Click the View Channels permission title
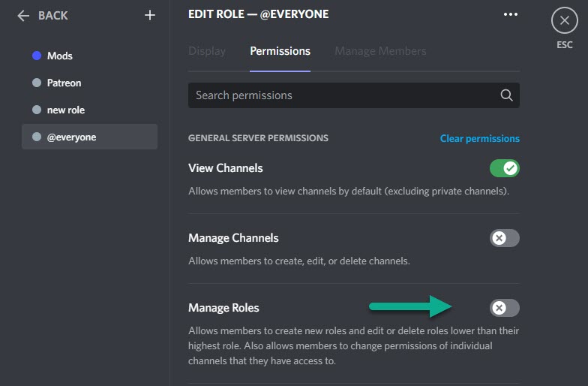 tap(225, 168)
